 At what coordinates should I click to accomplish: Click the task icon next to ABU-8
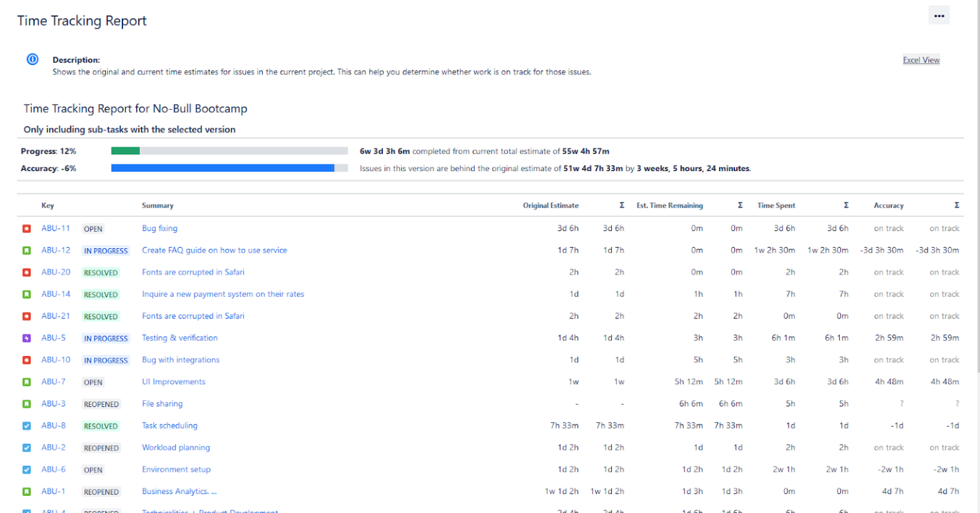[27, 425]
